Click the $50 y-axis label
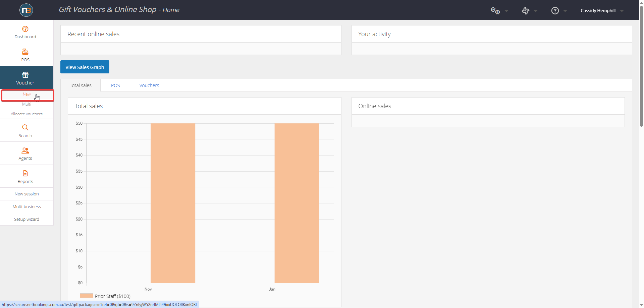 pos(79,123)
